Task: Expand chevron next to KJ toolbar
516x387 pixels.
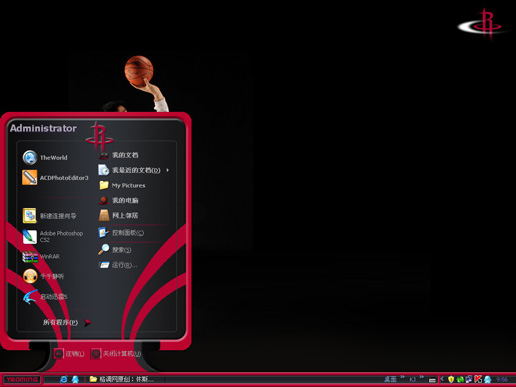Action: [422, 377]
